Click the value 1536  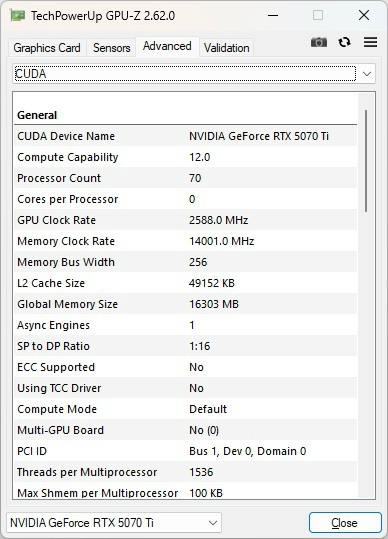[x=201, y=472]
